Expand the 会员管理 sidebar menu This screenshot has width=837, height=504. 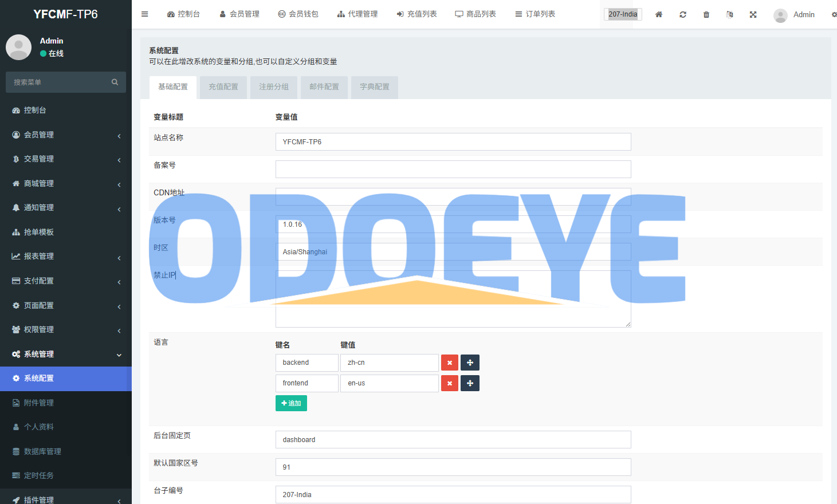[65, 135]
